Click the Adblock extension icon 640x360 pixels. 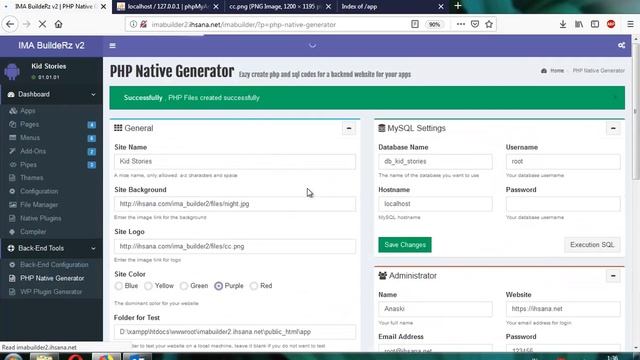coord(611,24)
